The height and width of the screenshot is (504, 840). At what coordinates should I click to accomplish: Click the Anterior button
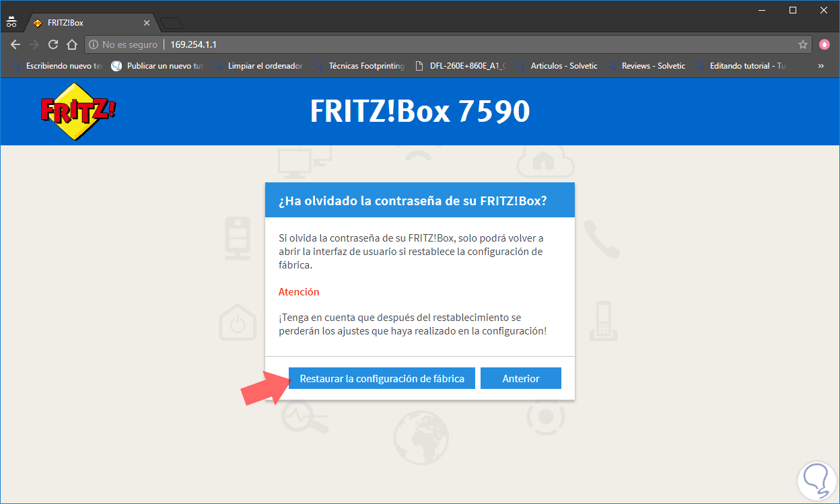tap(521, 378)
